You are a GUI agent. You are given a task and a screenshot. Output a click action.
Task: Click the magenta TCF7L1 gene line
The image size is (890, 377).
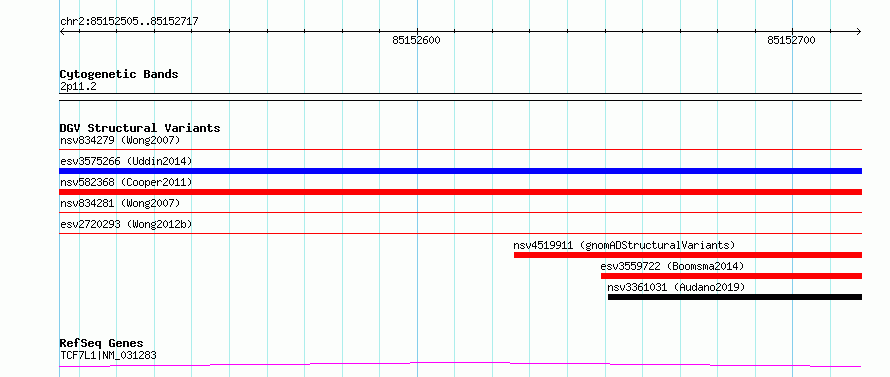(460, 364)
